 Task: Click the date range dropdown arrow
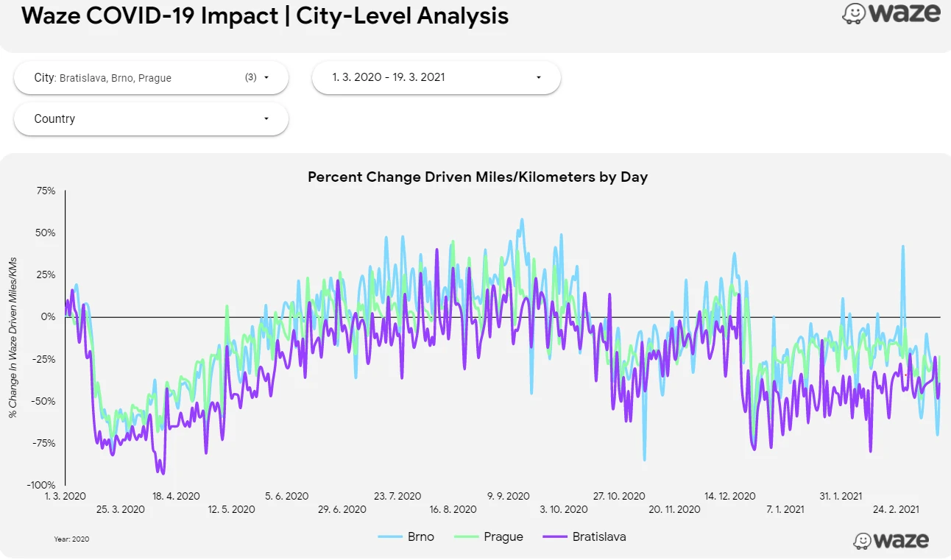pos(538,77)
